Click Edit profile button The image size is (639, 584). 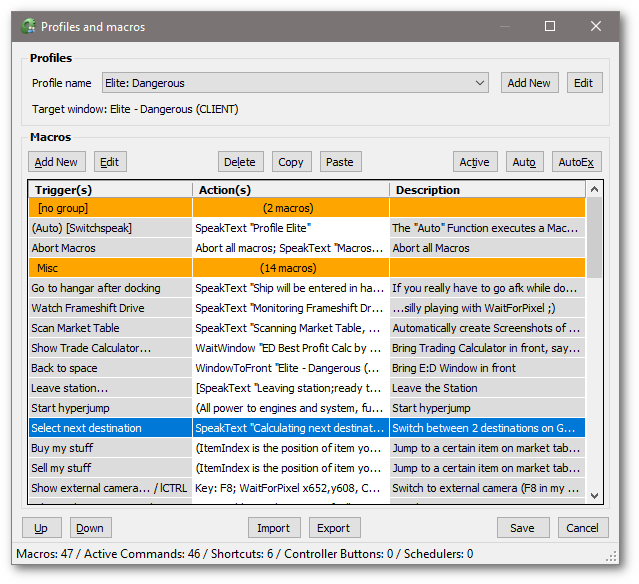[584, 83]
